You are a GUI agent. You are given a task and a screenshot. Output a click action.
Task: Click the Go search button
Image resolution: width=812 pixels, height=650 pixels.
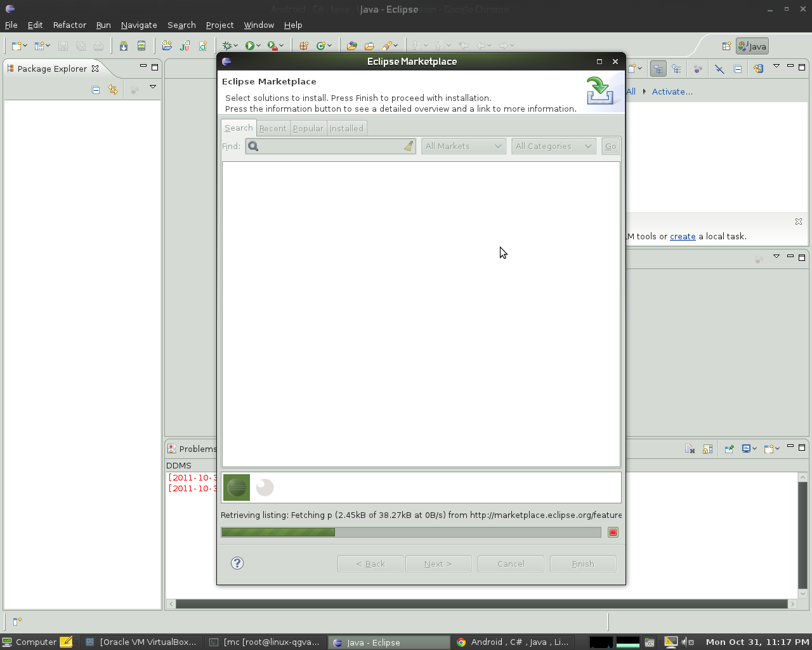coord(610,146)
